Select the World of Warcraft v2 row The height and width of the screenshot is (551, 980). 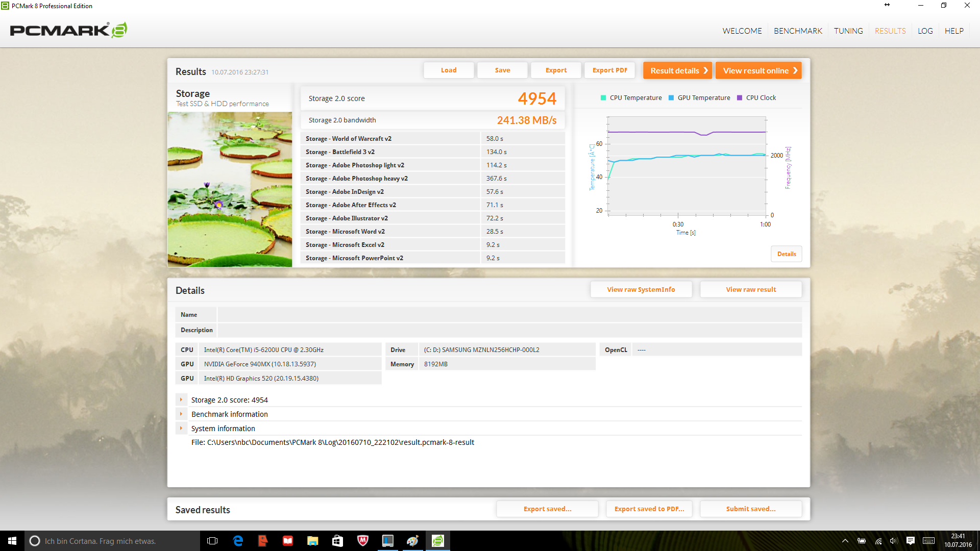click(x=433, y=139)
